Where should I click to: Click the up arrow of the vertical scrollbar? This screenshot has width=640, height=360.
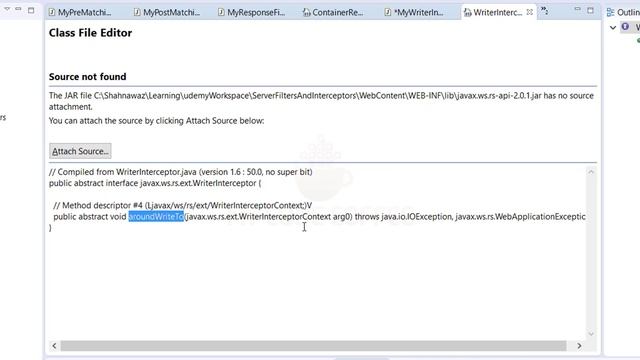tap(591, 172)
